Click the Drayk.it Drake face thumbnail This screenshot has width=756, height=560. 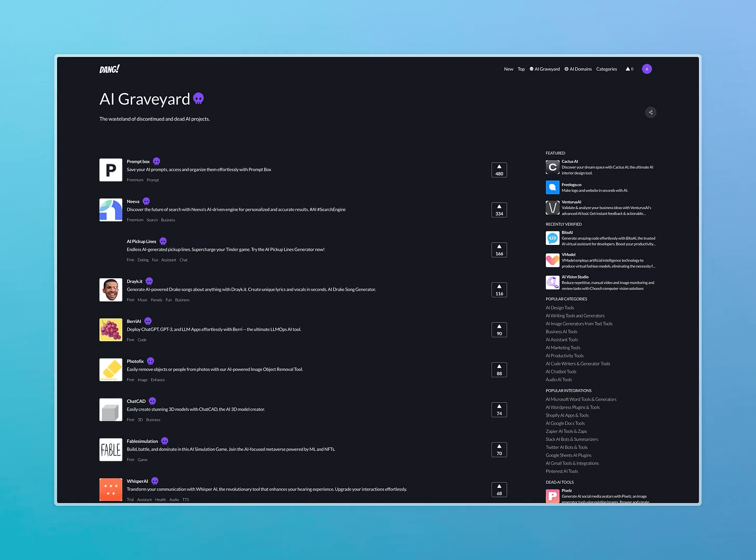pos(111,290)
